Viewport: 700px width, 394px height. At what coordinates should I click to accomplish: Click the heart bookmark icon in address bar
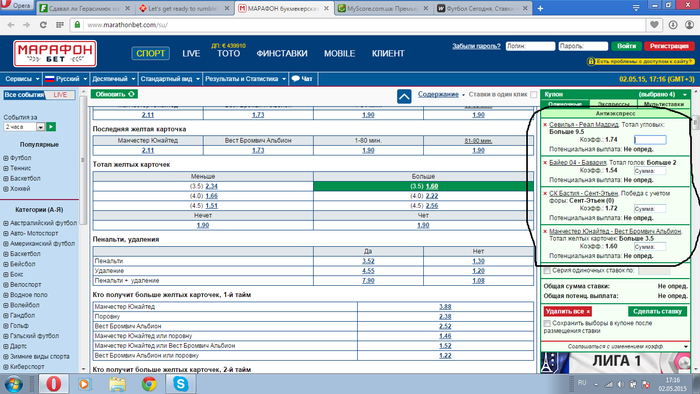coord(654,25)
